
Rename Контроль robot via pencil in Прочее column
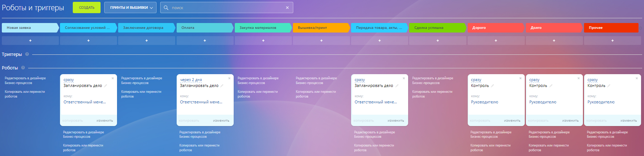[609, 85]
